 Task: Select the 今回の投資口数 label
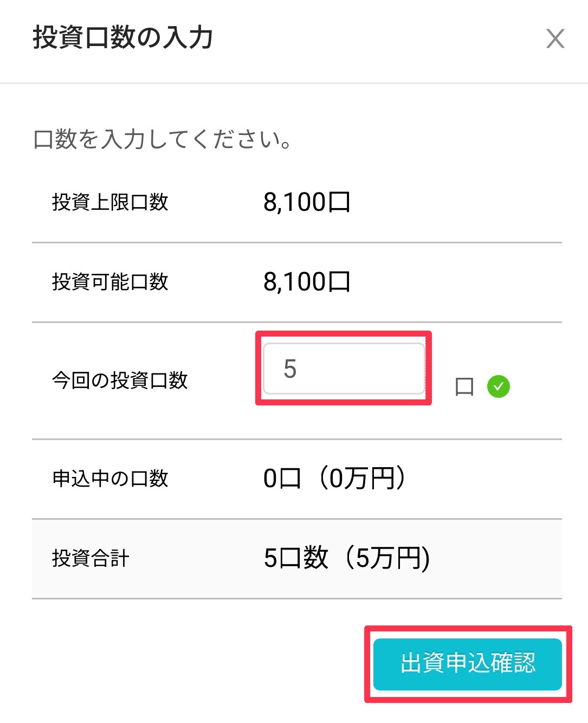click(120, 380)
